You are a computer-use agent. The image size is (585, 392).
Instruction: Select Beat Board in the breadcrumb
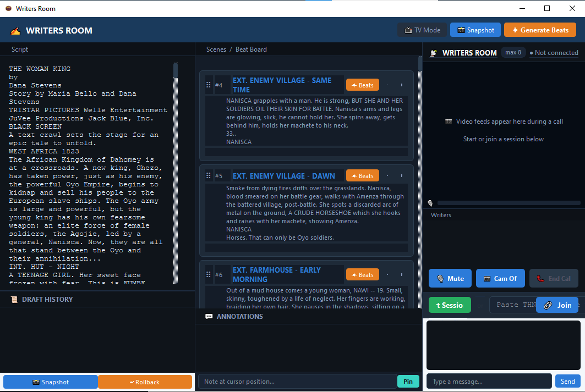[x=251, y=49]
